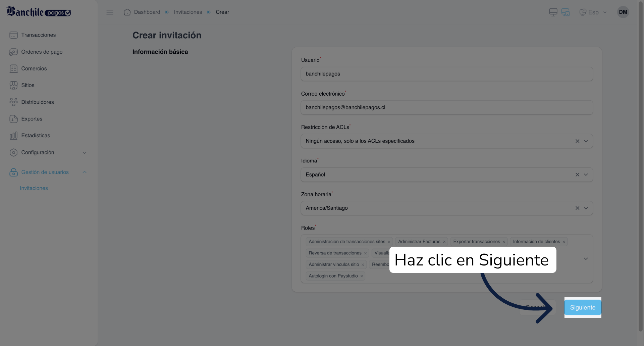This screenshot has height=346, width=644.
Task: Click the responsive devices view icon
Action: pyautogui.click(x=566, y=12)
